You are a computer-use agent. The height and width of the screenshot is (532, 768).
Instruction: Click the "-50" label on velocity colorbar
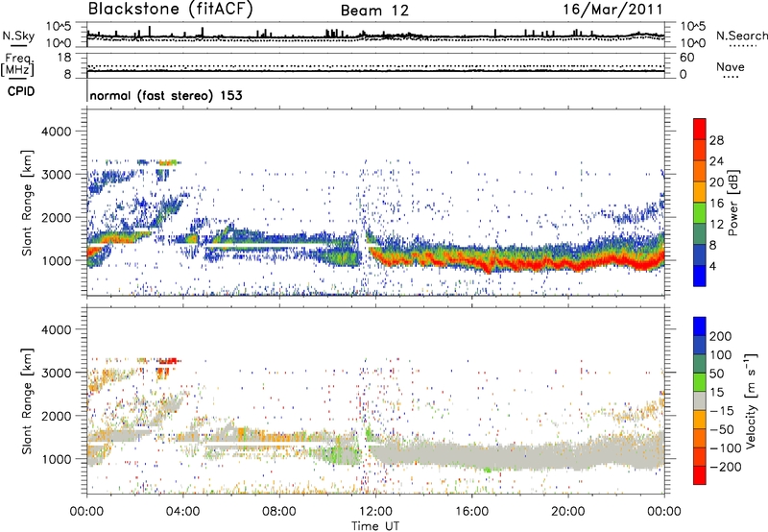click(x=722, y=430)
